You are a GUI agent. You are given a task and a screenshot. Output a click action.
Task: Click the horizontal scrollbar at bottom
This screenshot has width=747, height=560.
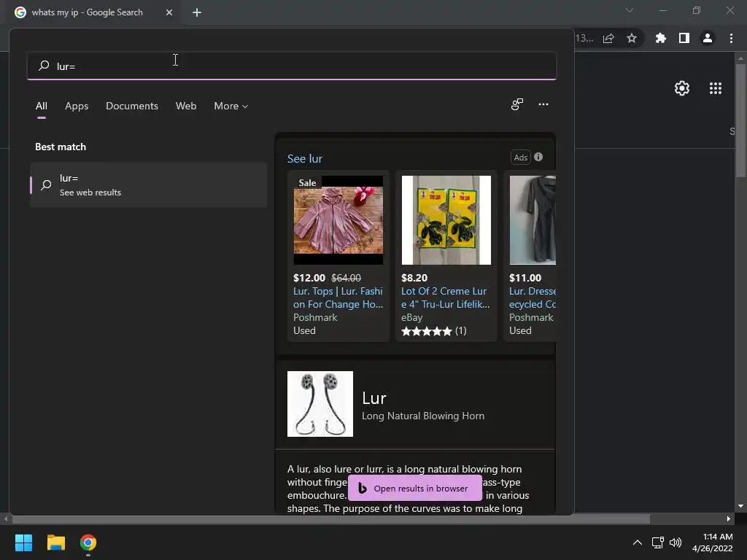coord(331,519)
